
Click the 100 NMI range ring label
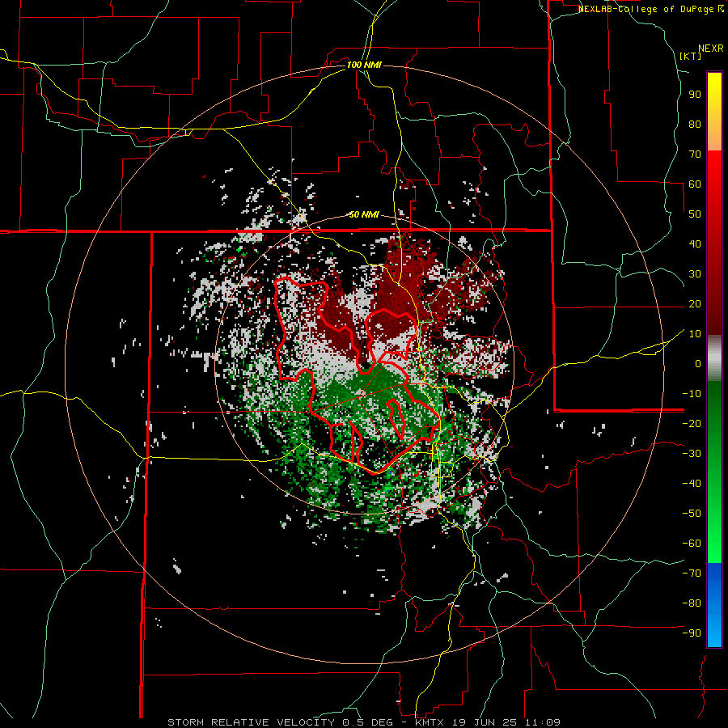(364, 65)
